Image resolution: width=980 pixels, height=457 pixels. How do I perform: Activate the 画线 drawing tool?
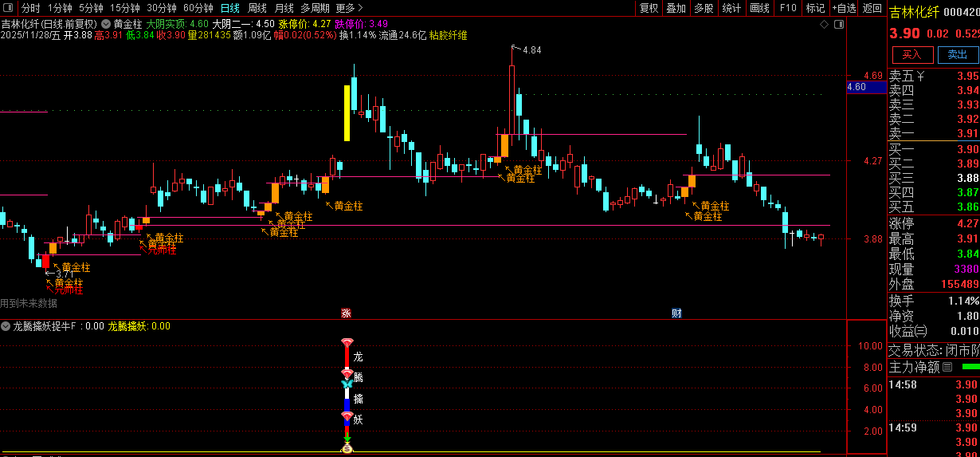pyautogui.click(x=759, y=8)
